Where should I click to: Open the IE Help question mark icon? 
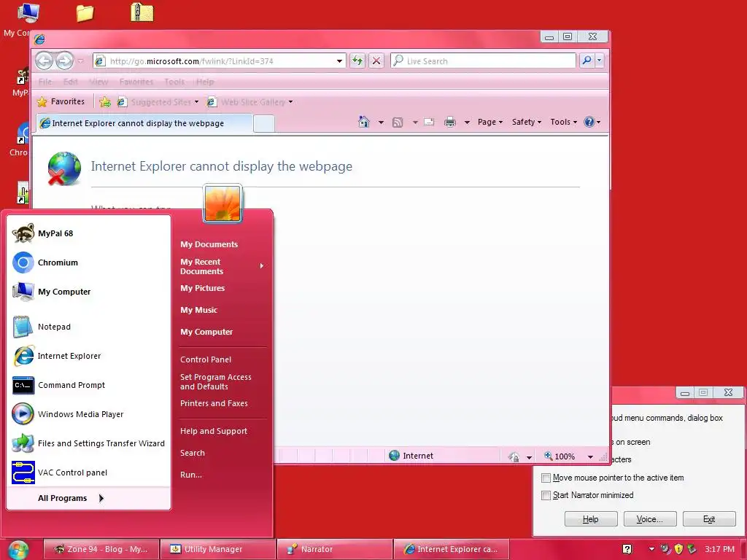(x=589, y=122)
